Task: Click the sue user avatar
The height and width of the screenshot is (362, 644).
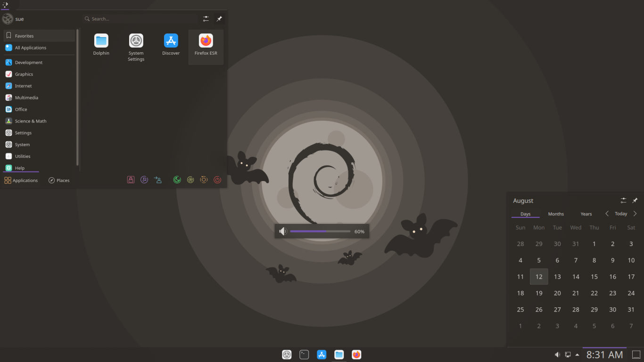Action: (x=8, y=19)
